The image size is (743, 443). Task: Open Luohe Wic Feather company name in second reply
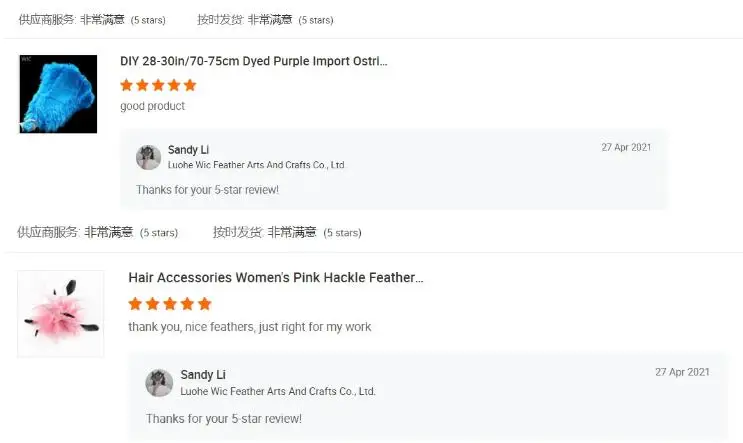(x=278, y=391)
